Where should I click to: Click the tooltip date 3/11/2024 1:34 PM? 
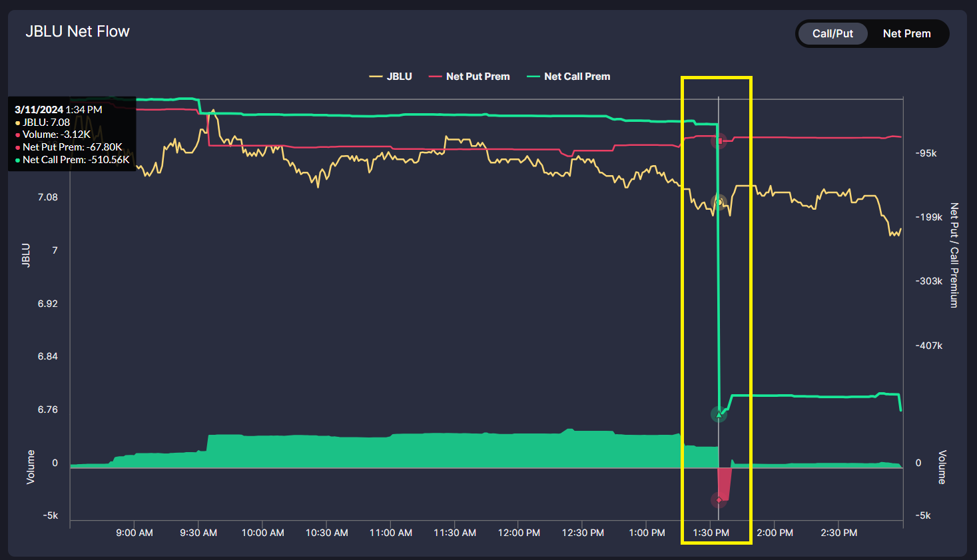click(x=59, y=110)
